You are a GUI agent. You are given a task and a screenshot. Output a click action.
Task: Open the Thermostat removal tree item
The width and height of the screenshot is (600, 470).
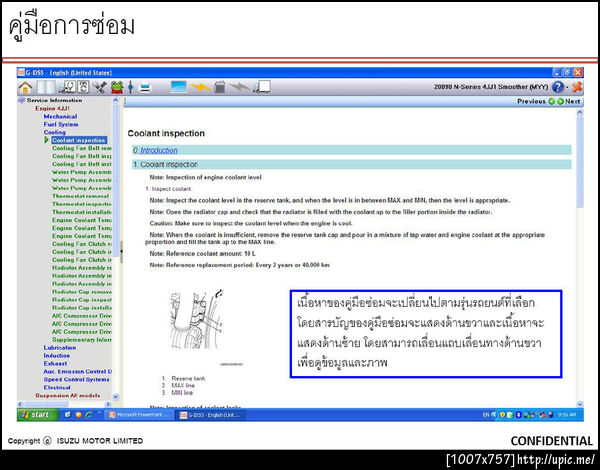pyautogui.click(x=81, y=196)
